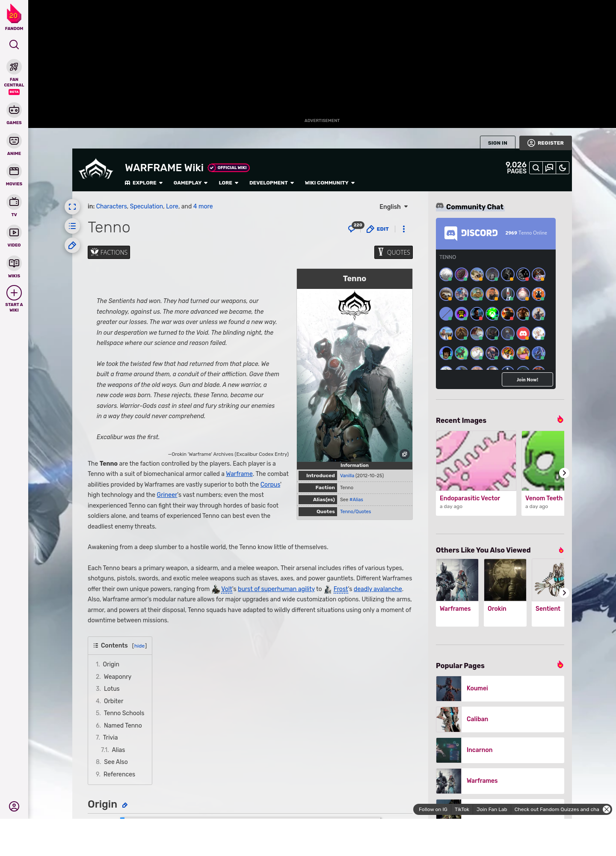Open wiki search magnifier in header
The height and width of the screenshot is (856, 616).
[536, 168]
